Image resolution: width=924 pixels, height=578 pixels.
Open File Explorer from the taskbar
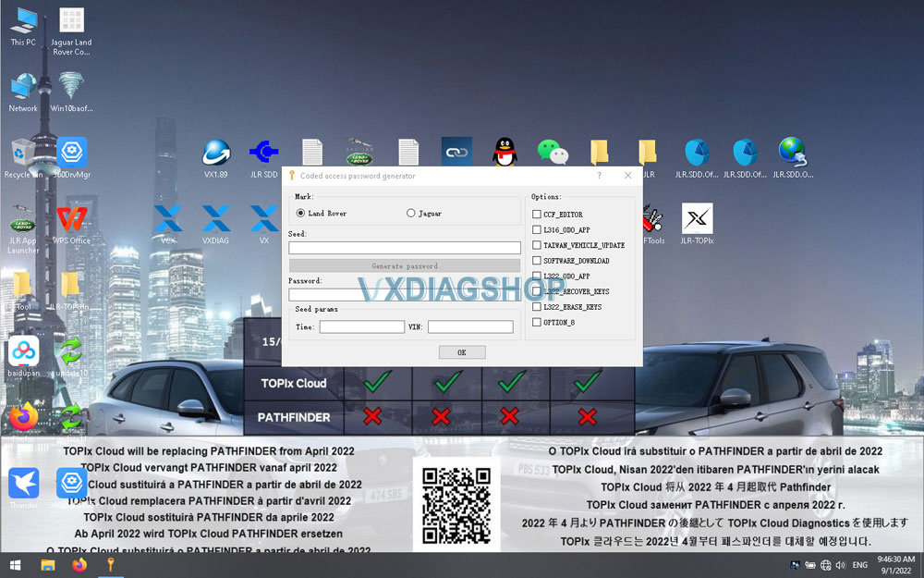click(48, 565)
